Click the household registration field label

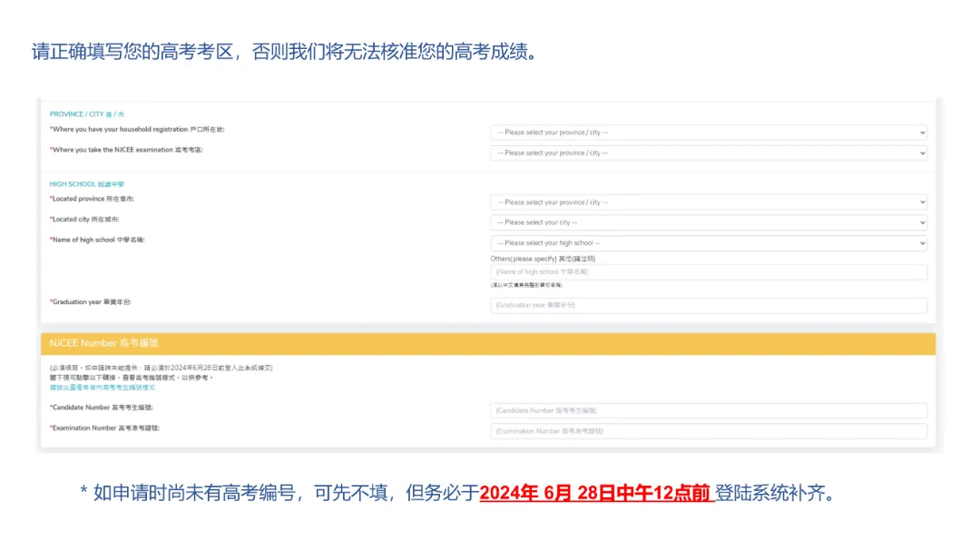(137, 130)
